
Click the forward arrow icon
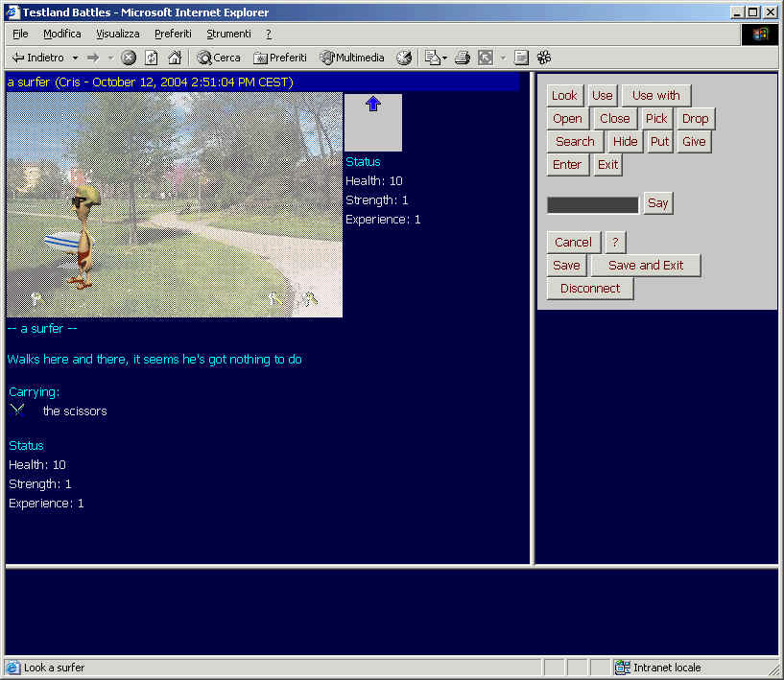coord(93,58)
